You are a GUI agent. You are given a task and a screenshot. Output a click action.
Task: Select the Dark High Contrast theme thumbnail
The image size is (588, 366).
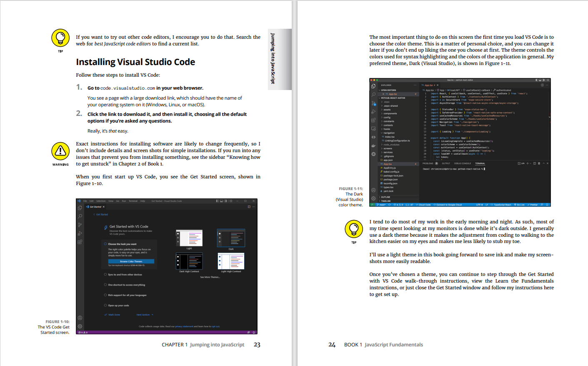pos(189,261)
